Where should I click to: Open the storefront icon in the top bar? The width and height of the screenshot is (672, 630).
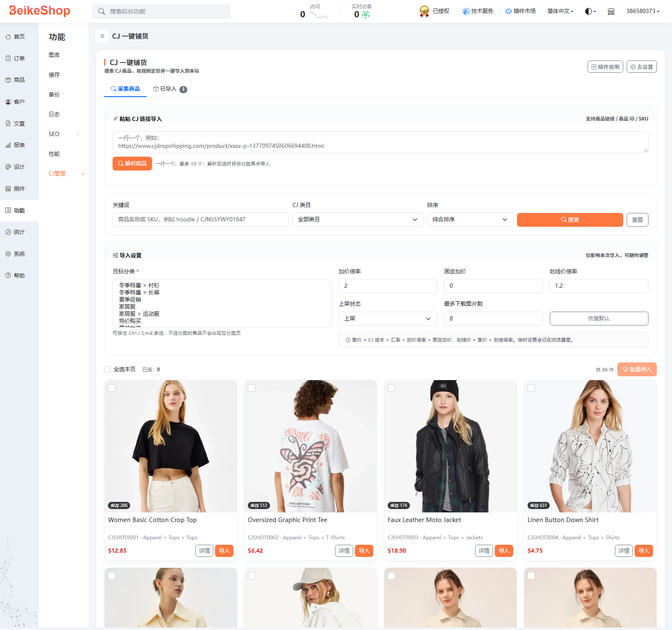611,11
